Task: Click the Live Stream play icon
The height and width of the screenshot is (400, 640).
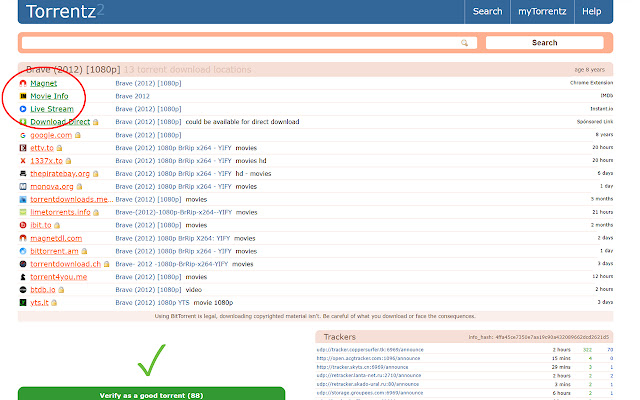Action: coord(23,109)
